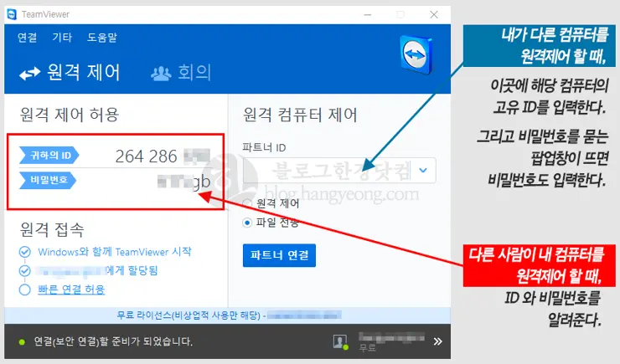Open the 기타 menu
This screenshot has height=364, width=620.
pyautogui.click(x=62, y=38)
